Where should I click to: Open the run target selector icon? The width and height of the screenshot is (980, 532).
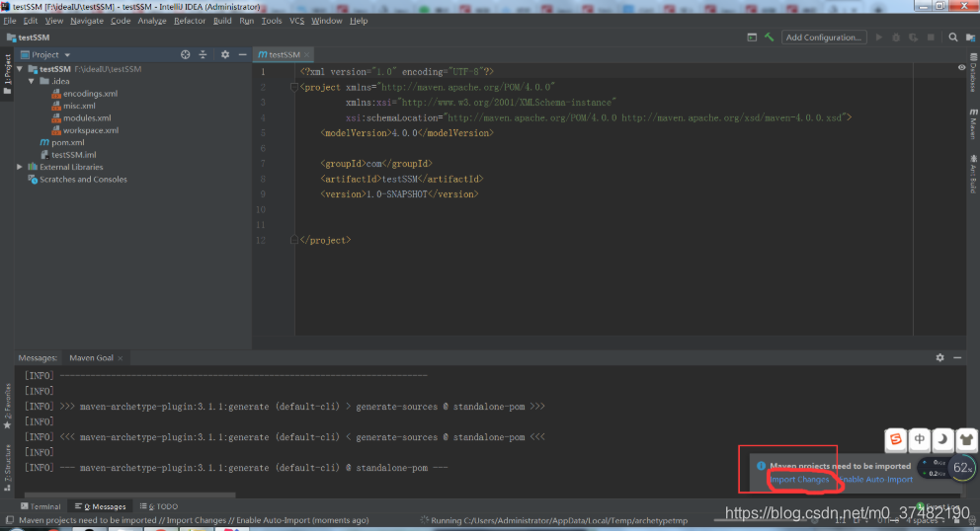coord(752,38)
